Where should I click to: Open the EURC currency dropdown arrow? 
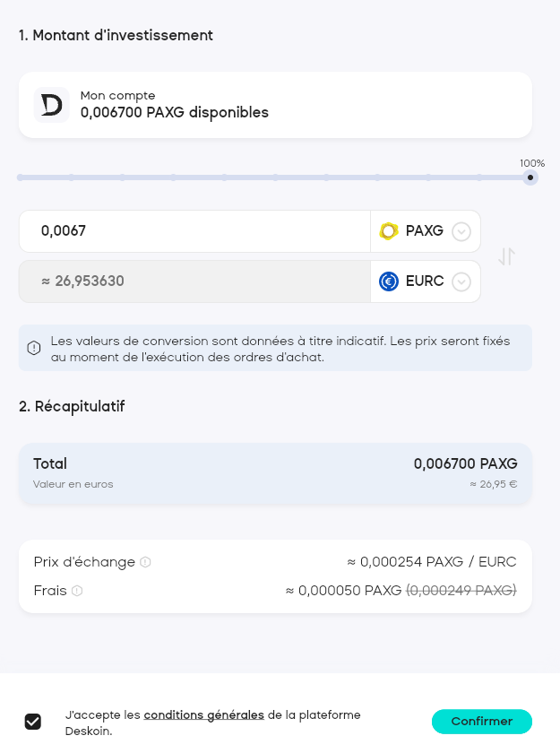point(461,281)
